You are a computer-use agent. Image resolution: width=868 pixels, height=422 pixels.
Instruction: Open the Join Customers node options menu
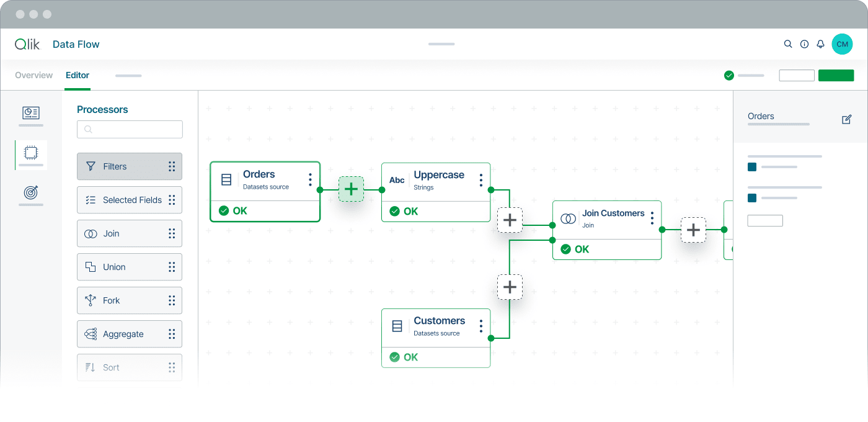pos(652,218)
